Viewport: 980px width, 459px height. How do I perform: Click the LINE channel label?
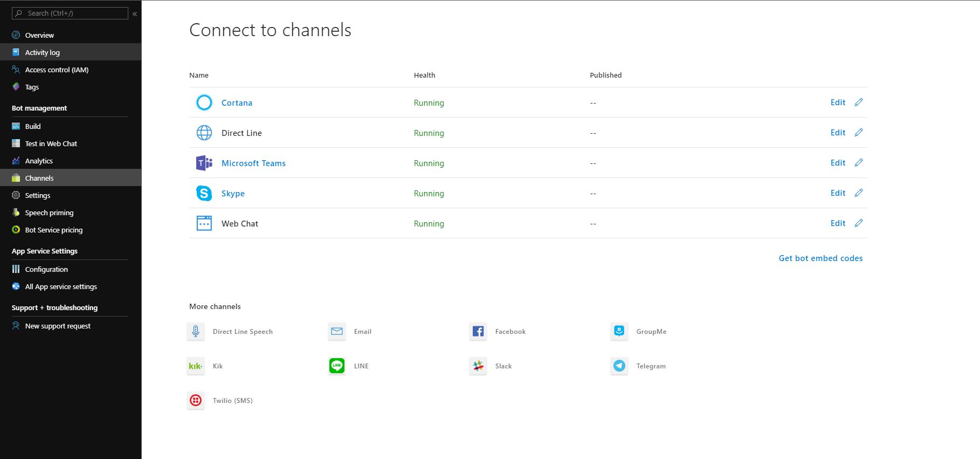(x=361, y=366)
